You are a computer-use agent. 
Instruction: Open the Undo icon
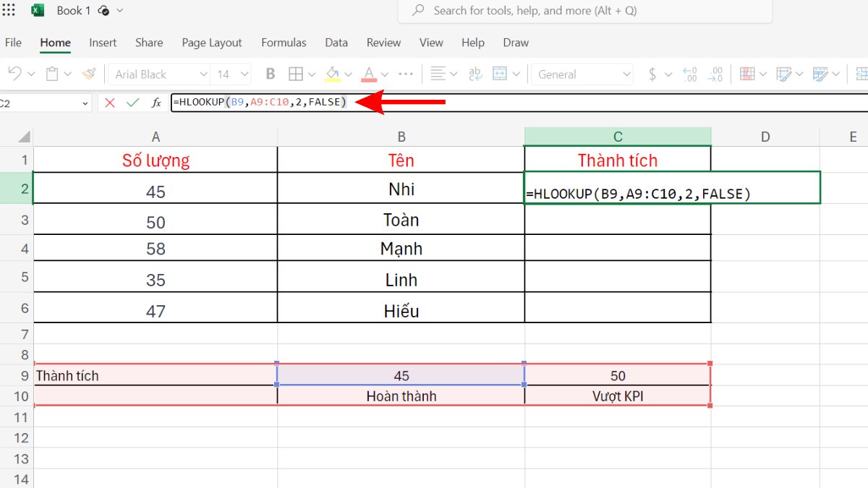[13, 73]
